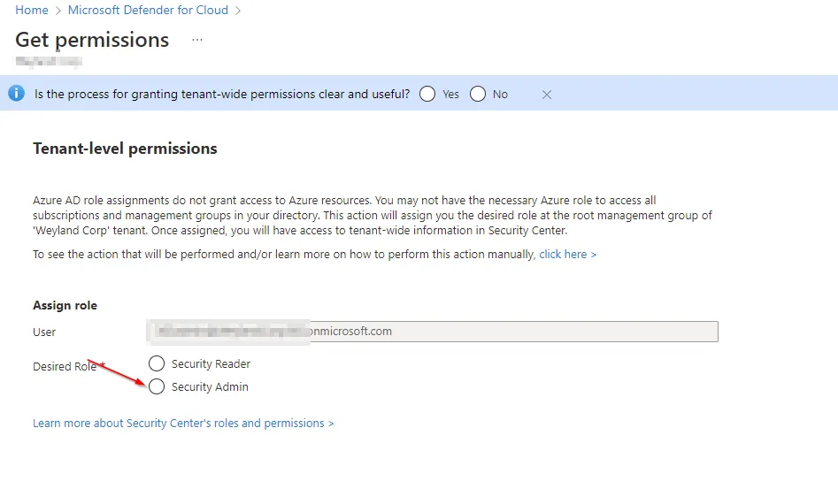The image size is (838, 504).
Task: Open the 'click here >' manual action link
Action: (567, 254)
